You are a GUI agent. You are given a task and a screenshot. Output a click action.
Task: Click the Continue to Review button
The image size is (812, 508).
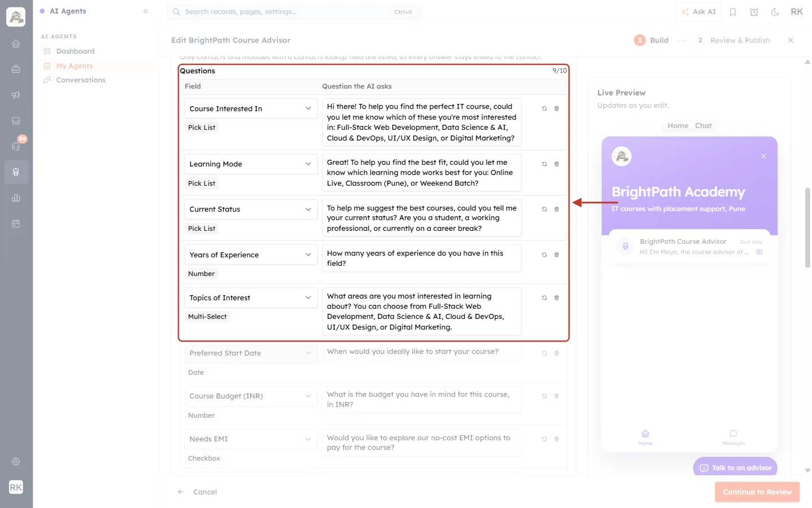tap(757, 492)
